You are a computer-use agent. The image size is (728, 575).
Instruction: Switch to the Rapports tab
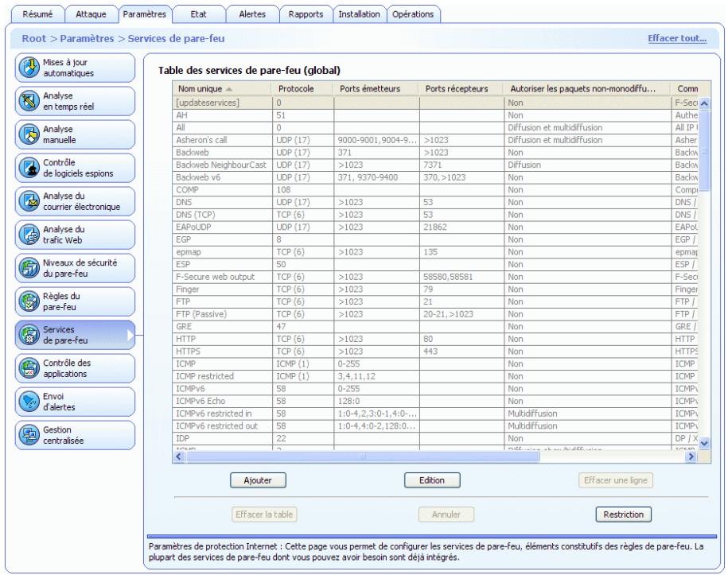tap(306, 14)
